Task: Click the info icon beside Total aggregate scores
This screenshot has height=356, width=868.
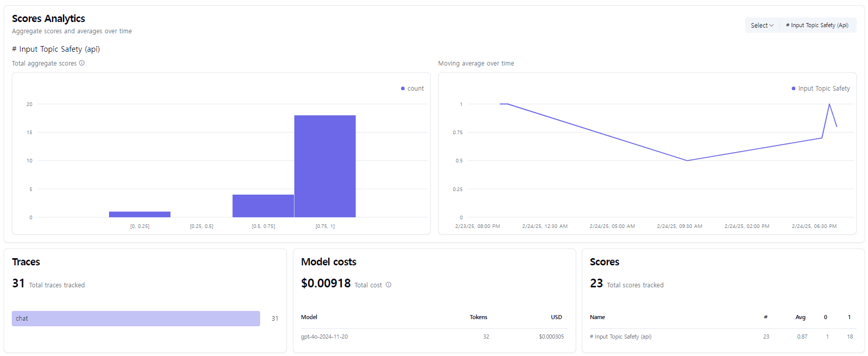Action: [82, 63]
